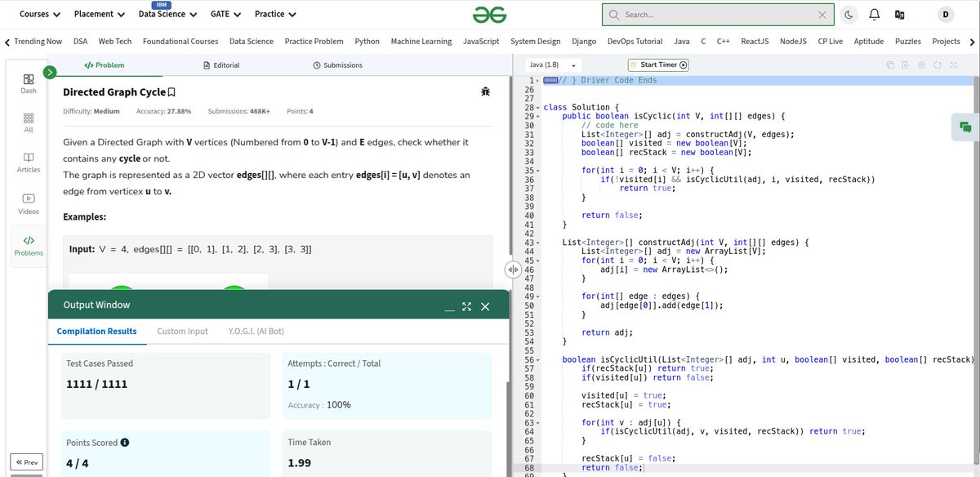Open Problems in the left sidebar

[28, 246]
